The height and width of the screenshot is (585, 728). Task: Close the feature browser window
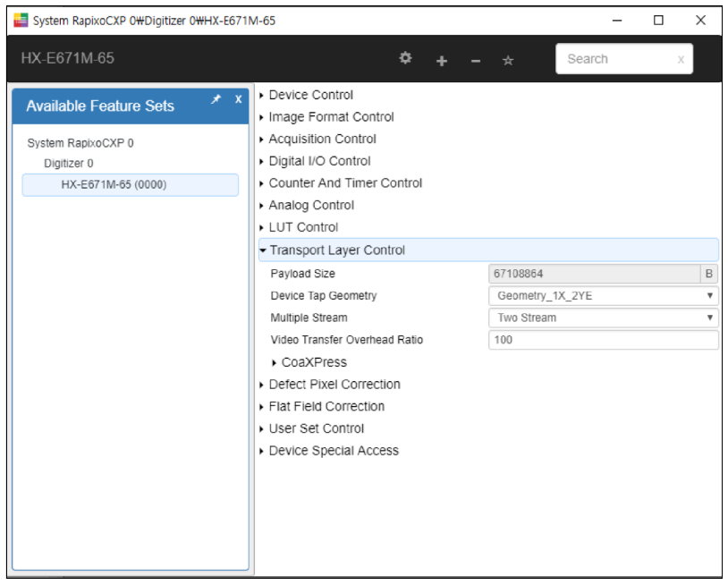click(x=700, y=21)
